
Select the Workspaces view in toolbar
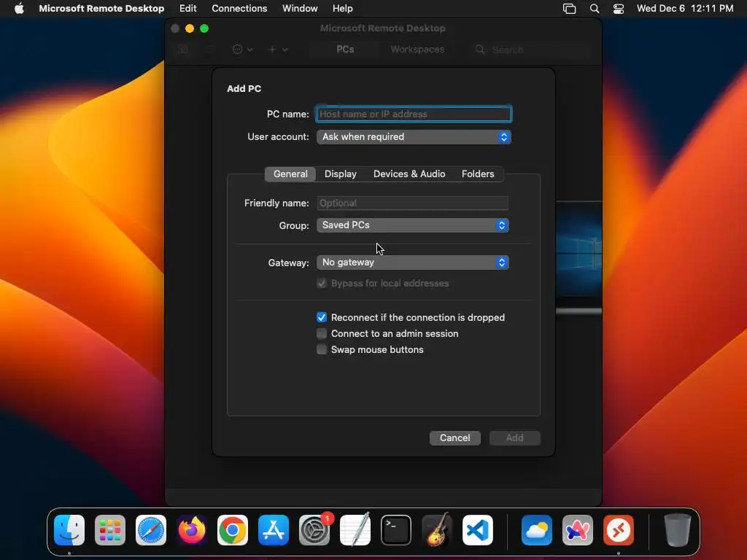pyautogui.click(x=417, y=50)
